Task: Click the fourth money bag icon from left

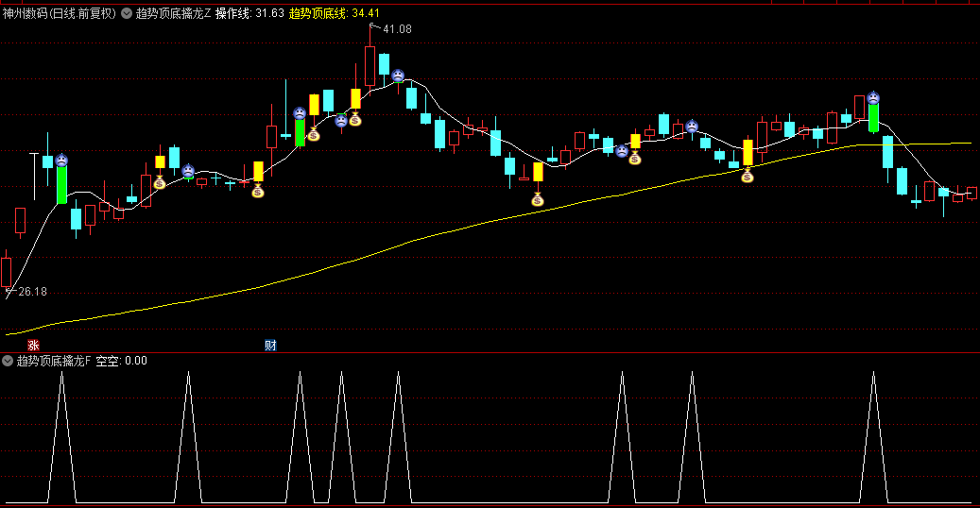Action: [x=355, y=119]
